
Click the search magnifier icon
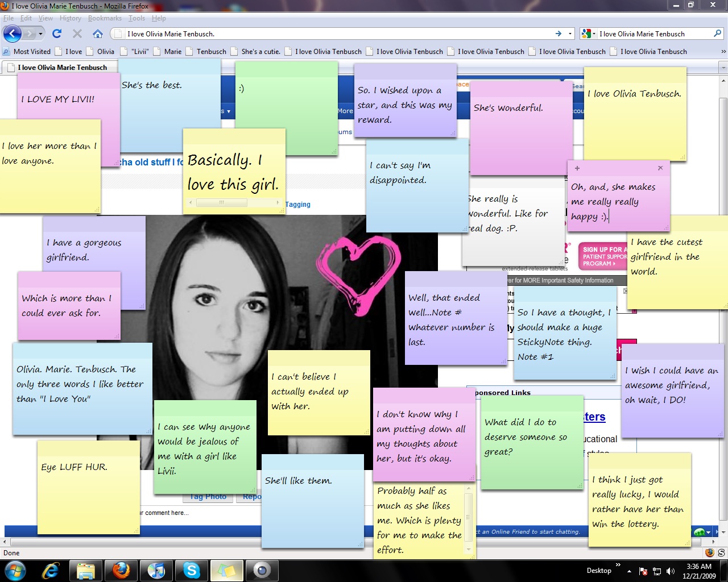[717, 34]
